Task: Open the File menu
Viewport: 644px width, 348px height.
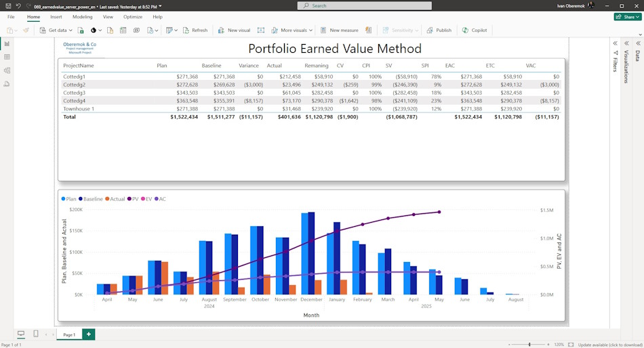Action: [x=11, y=17]
